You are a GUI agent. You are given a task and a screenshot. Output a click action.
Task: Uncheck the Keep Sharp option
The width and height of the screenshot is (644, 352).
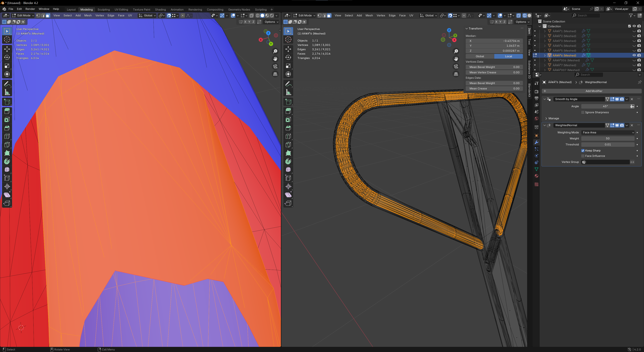[583, 151]
